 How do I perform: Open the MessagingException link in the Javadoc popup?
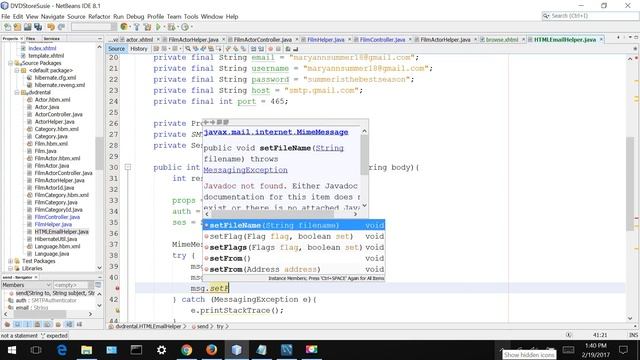pos(245,170)
